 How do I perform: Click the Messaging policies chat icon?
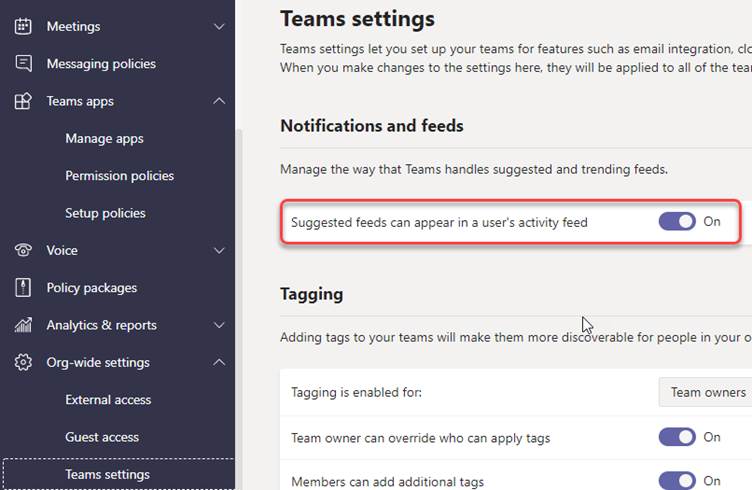pos(23,63)
